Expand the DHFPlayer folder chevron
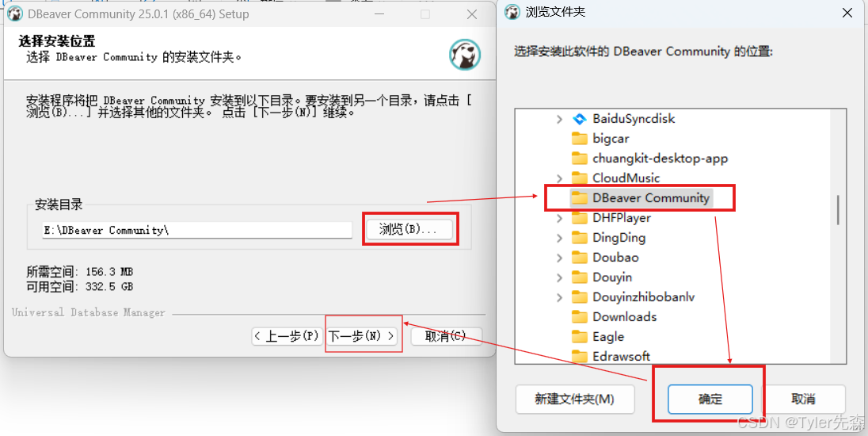 [559, 218]
